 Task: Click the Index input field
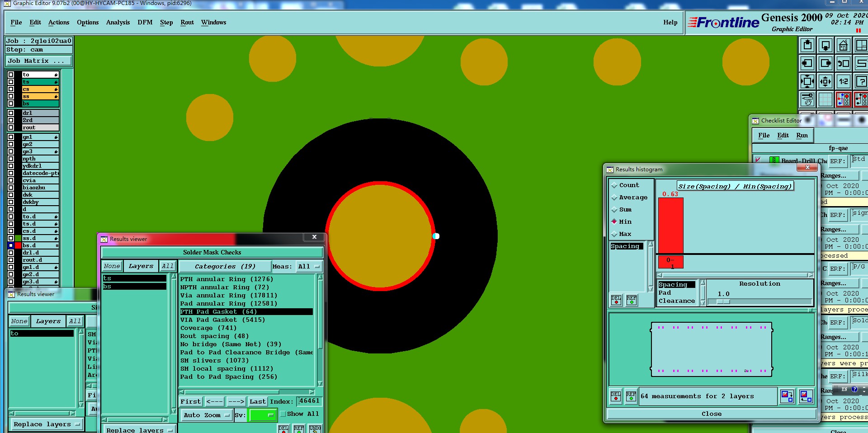[310, 401]
